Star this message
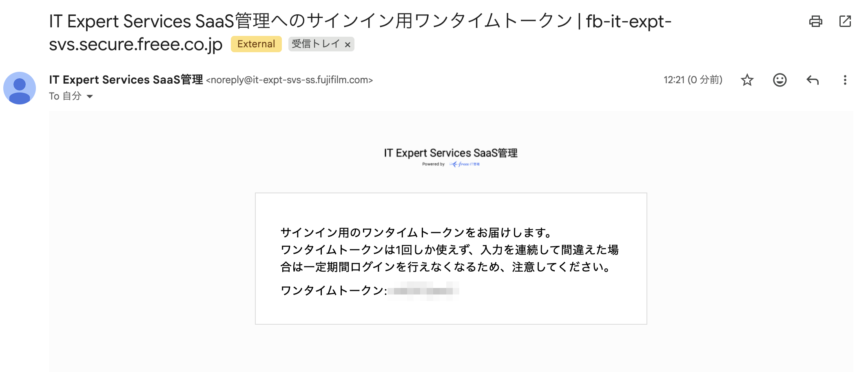 (747, 80)
